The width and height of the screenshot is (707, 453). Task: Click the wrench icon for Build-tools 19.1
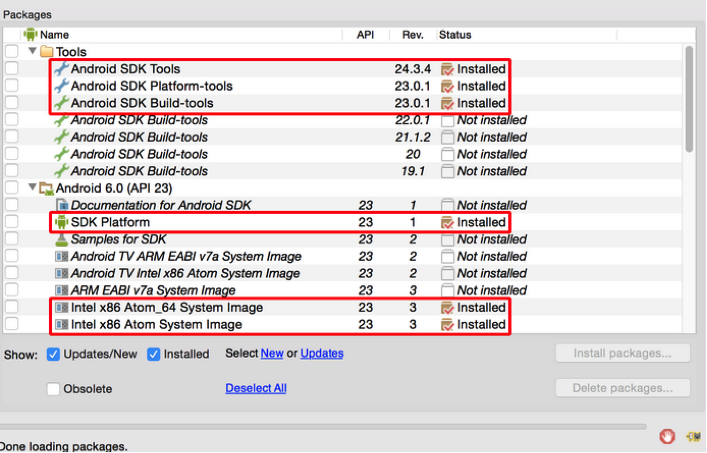(61, 171)
